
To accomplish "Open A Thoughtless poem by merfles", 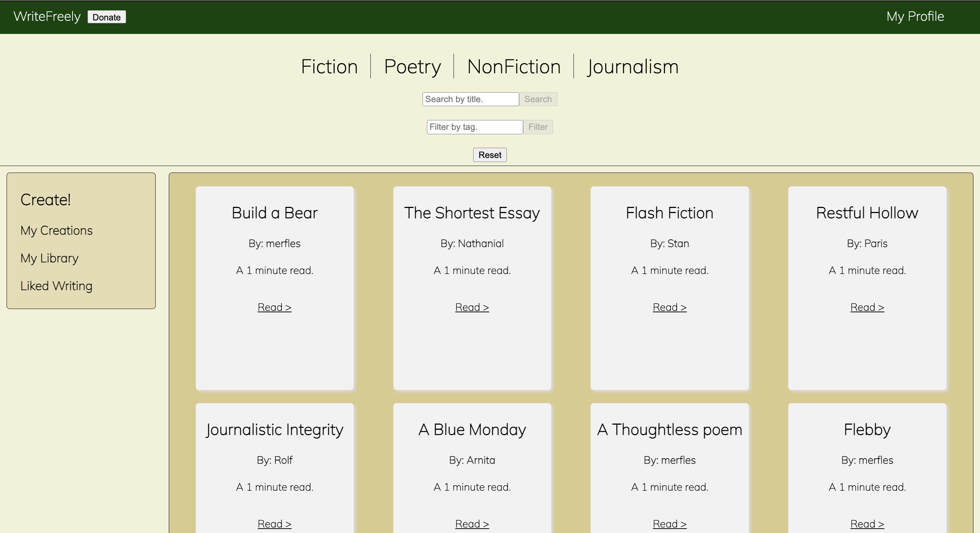I will [669, 524].
